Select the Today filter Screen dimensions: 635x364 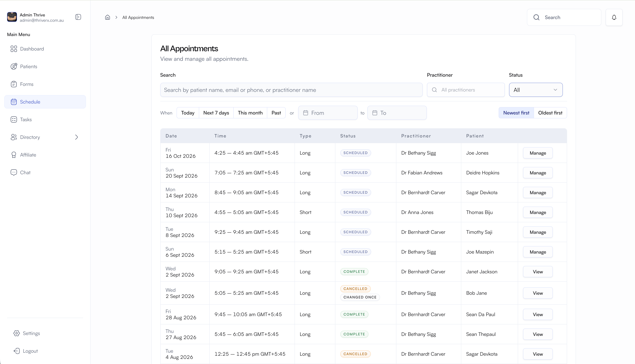[x=188, y=113]
